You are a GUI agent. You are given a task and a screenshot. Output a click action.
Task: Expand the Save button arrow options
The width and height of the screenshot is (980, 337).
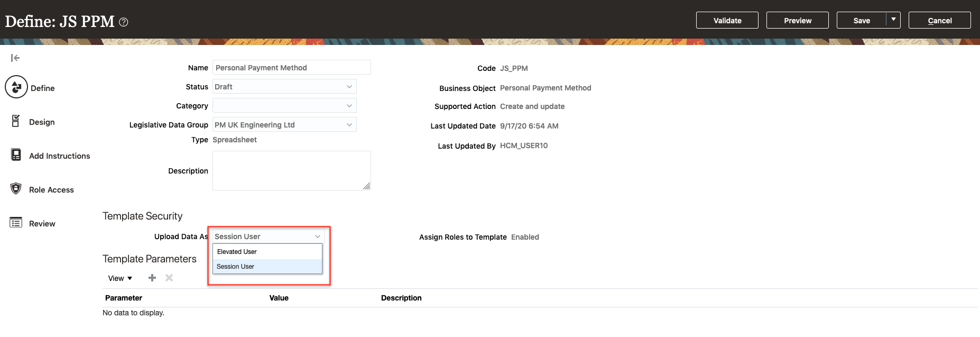point(893,20)
